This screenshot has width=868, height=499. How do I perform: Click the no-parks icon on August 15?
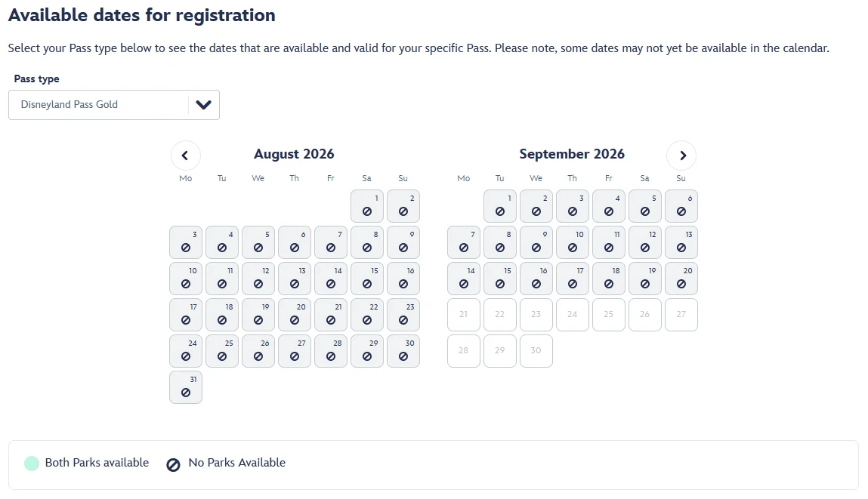367,285
